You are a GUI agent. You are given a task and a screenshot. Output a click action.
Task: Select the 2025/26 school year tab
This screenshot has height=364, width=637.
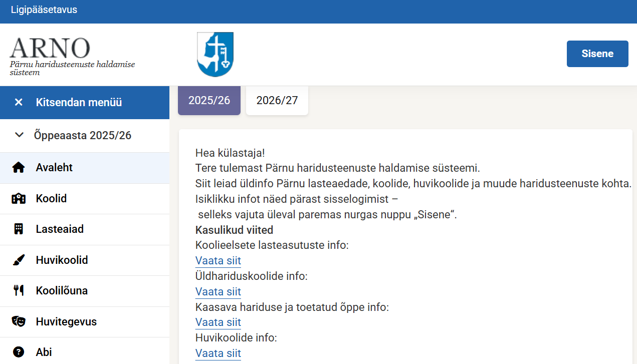(209, 101)
